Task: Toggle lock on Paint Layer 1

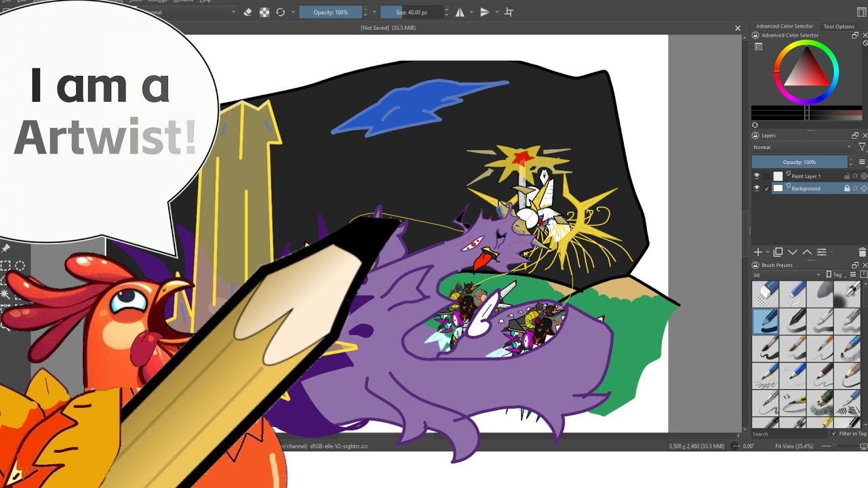Action: 847,176
